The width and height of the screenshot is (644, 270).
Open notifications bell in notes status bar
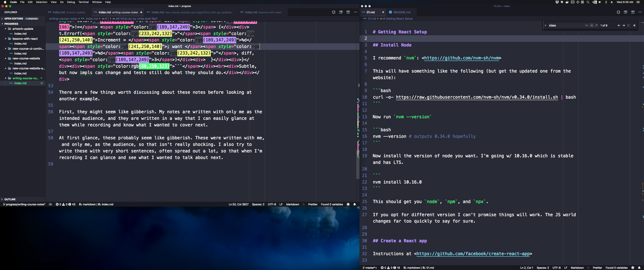point(639,268)
